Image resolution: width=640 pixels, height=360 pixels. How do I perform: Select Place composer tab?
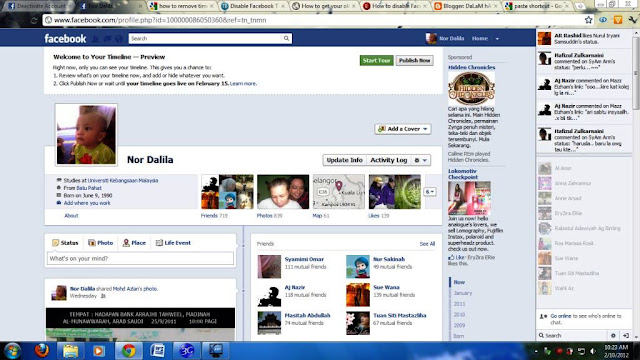[x=134, y=243]
